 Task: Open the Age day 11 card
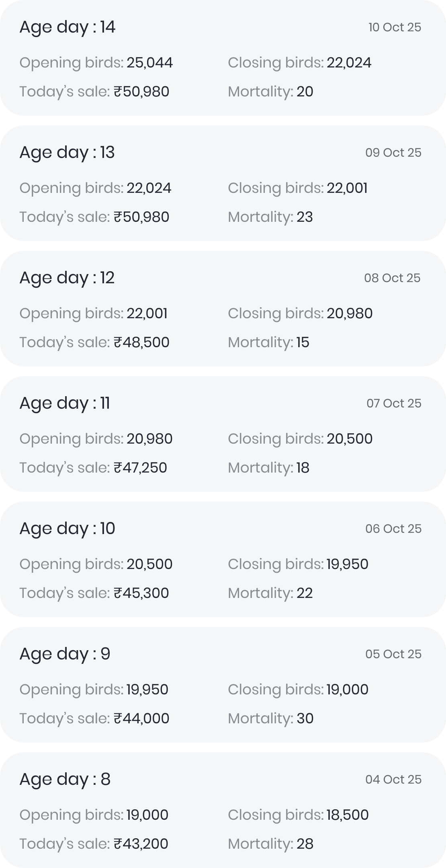click(x=65, y=403)
